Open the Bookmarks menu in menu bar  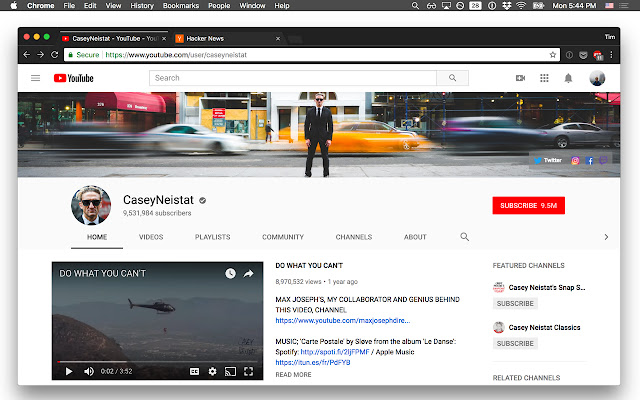point(180,6)
